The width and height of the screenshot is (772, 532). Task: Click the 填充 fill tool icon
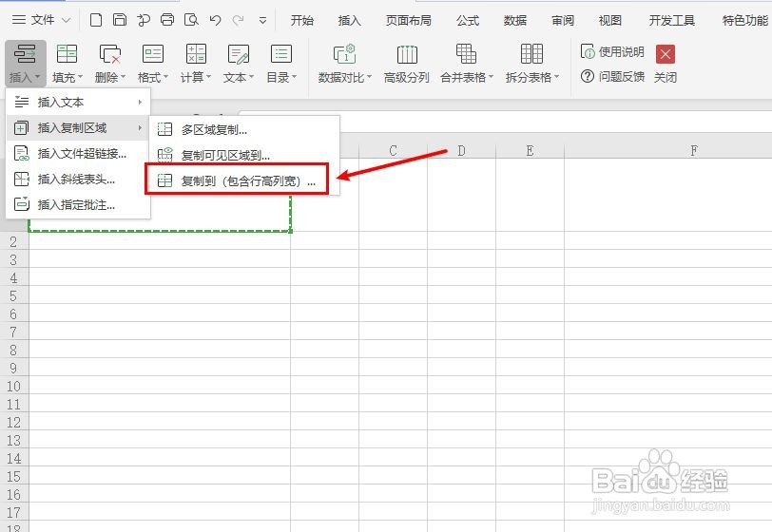(x=67, y=53)
